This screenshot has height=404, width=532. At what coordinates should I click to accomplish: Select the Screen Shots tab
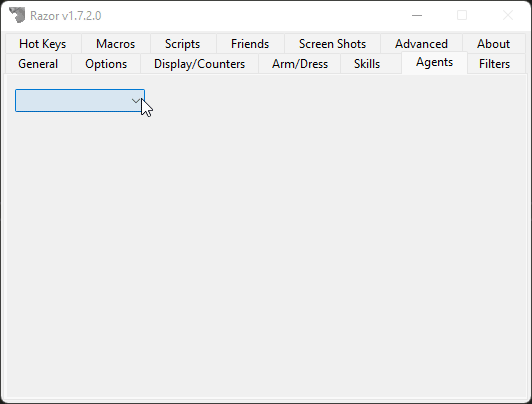pyautogui.click(x=332, y=44)
